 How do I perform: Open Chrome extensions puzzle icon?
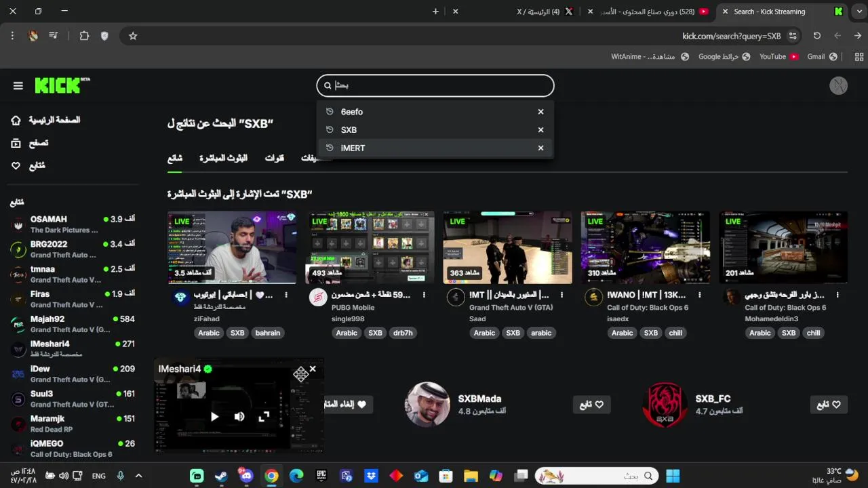[84, 36]
